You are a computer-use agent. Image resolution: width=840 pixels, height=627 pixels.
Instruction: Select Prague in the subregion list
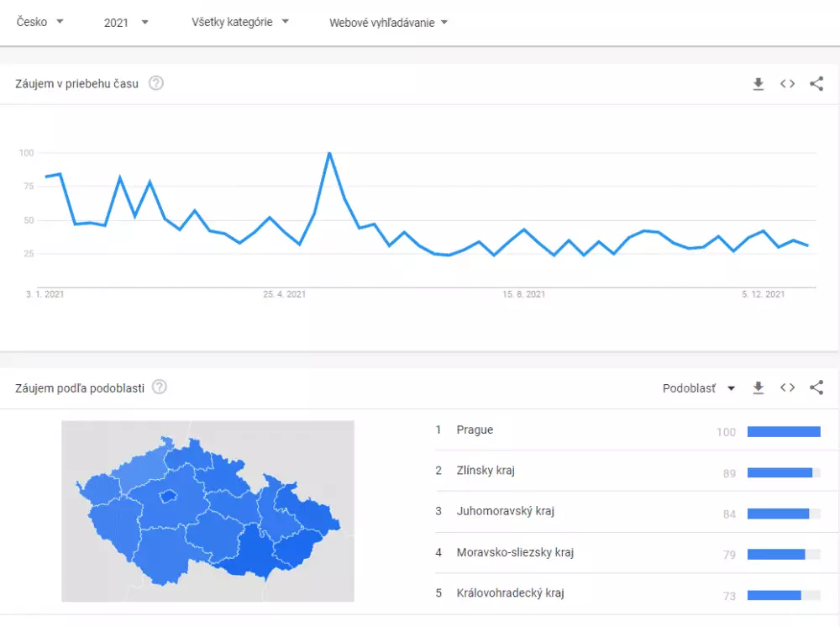[x=475, y=429]
